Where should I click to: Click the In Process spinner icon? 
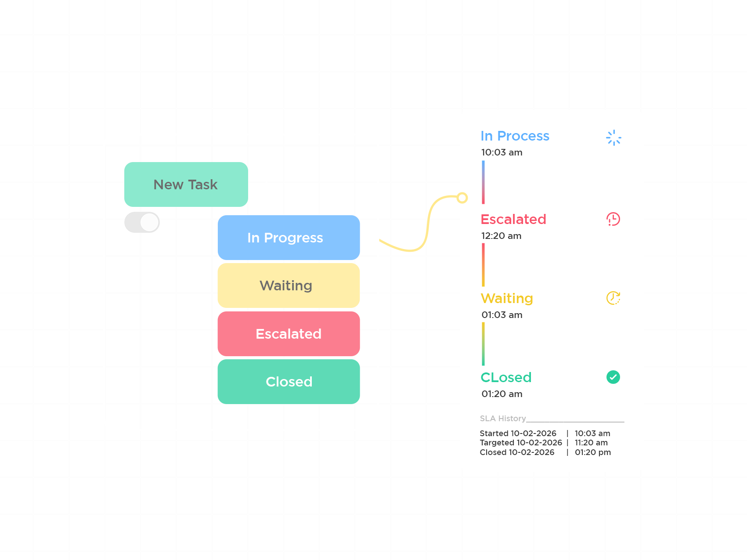(x=613, y=137)
